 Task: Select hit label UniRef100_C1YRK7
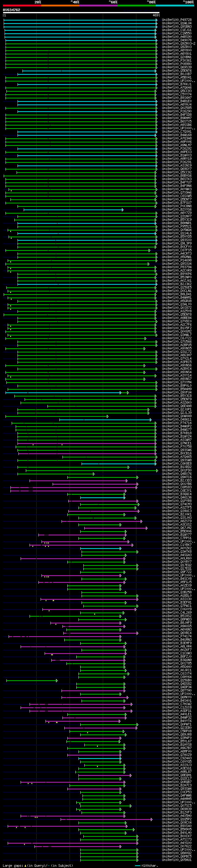177,545
